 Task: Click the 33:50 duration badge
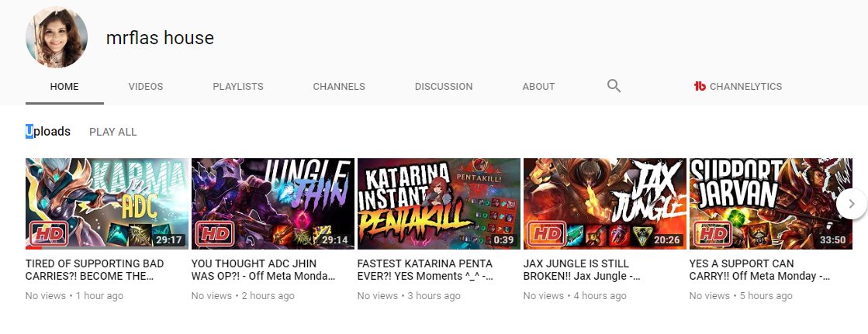(833, 240)
